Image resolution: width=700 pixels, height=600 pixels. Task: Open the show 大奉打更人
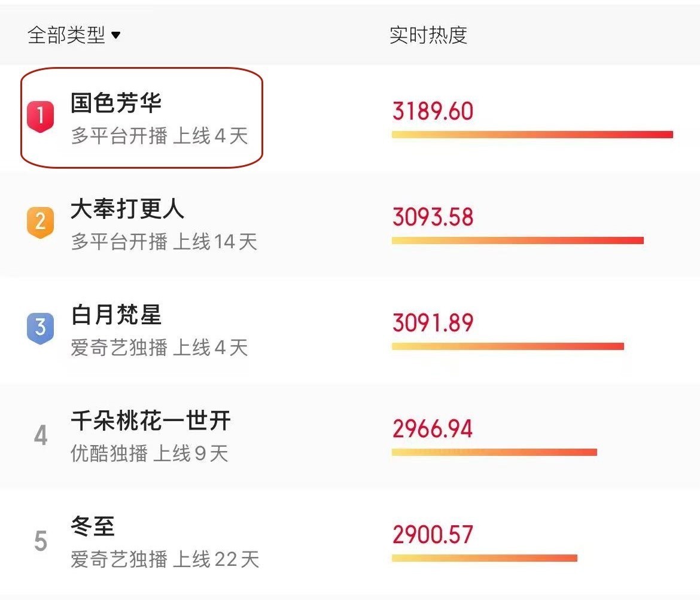point(127,209)
